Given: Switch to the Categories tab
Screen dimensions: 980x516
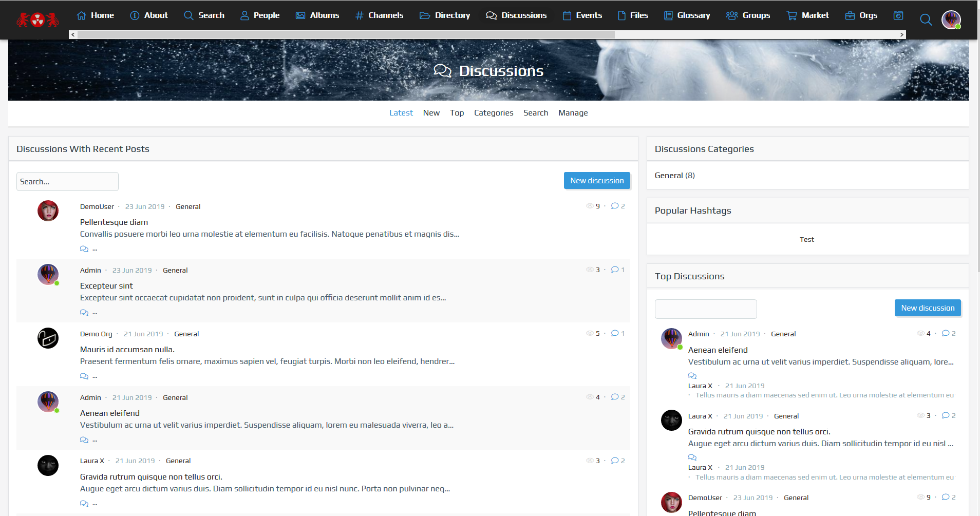Looking at the screenshot, I should [493, 113].
